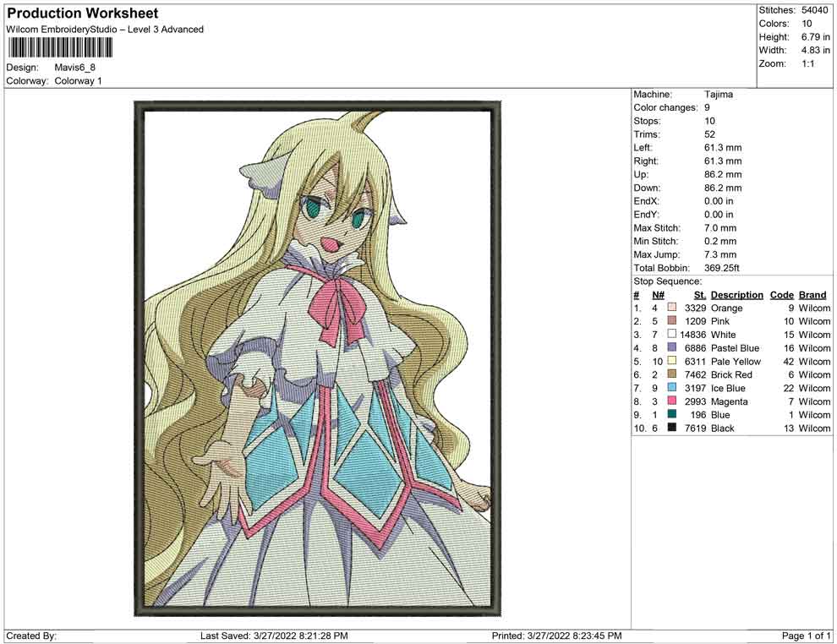Click the Max Jump value '7.3 mm'
The width and height of the screenshot is (837, 644).
(x=720, y=254)
